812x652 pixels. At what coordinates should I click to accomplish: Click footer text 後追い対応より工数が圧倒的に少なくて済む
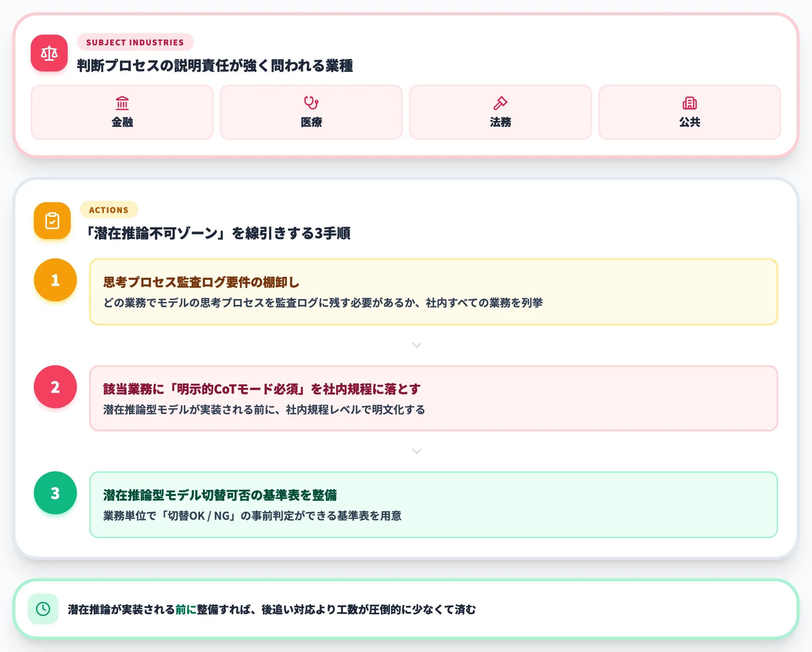coord(368,610)
